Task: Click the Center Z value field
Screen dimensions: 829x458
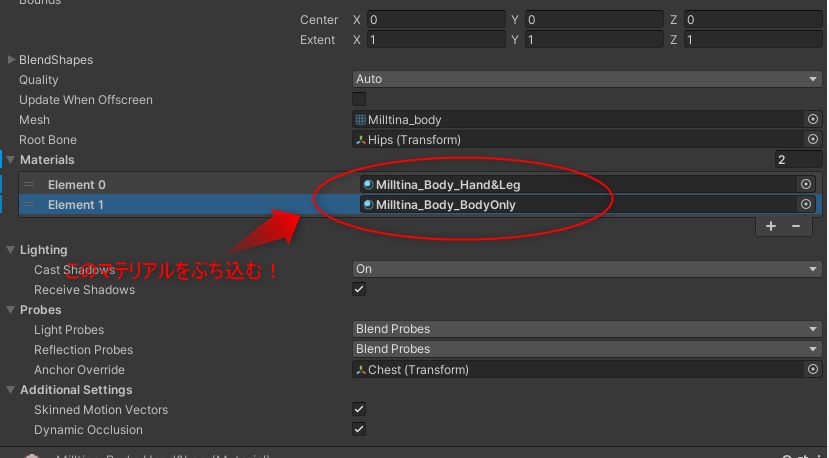Action: (753, 20)
